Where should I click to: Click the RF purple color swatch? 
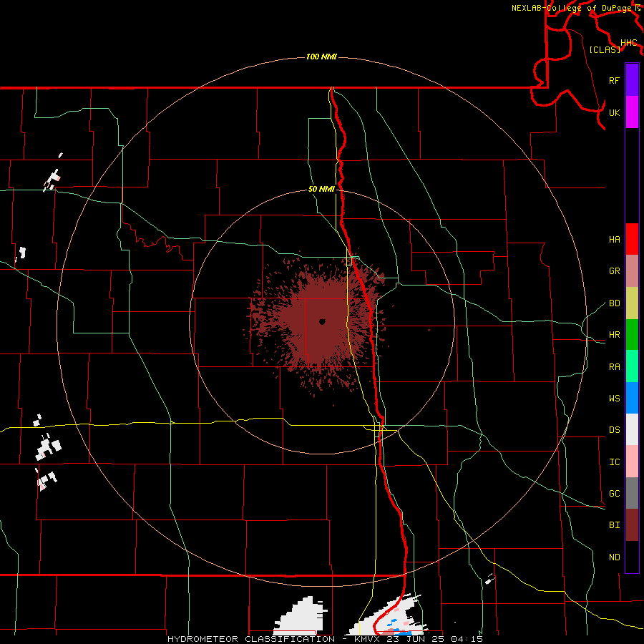(x=632, y=80)
